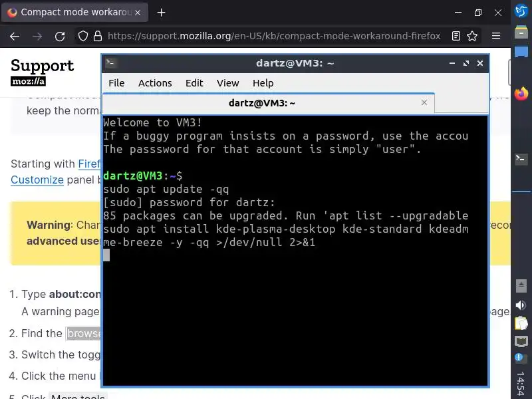Viewport: 532px width, 399px height.
Task: Open the wired network tray icon
Action: point(521,341)
